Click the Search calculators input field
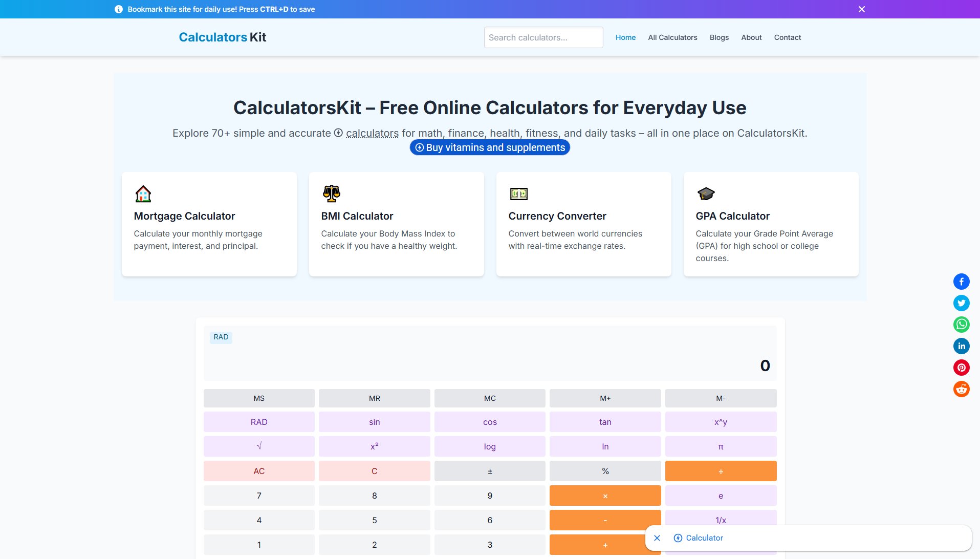This screenshot has width=980, height=559. point(543,37)
